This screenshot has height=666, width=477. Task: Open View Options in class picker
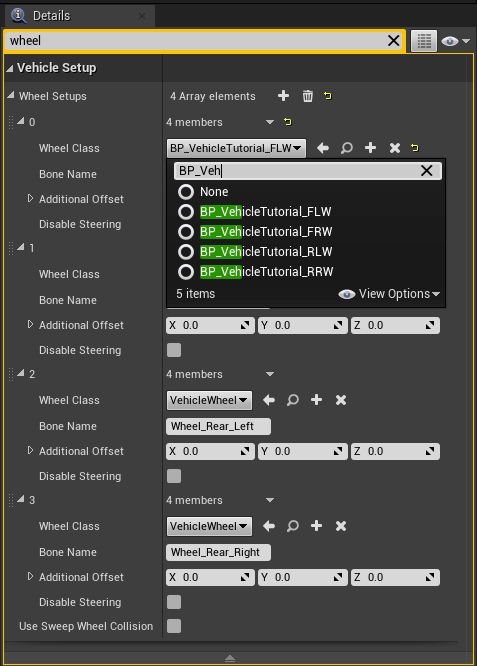click(389, 293)
